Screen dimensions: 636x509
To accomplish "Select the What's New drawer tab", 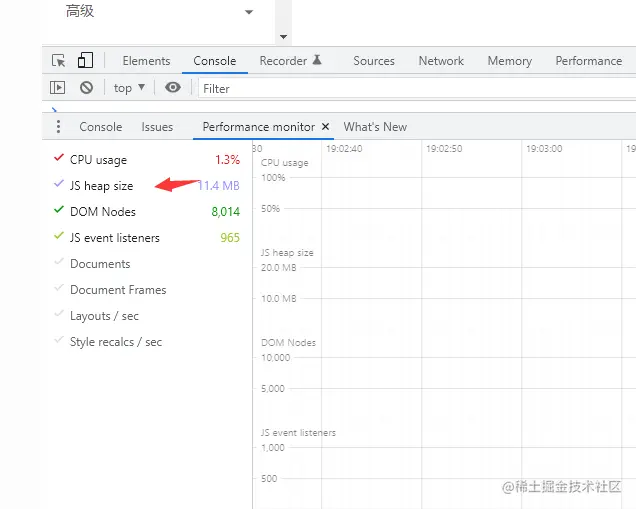I will (x=375, y=127).
